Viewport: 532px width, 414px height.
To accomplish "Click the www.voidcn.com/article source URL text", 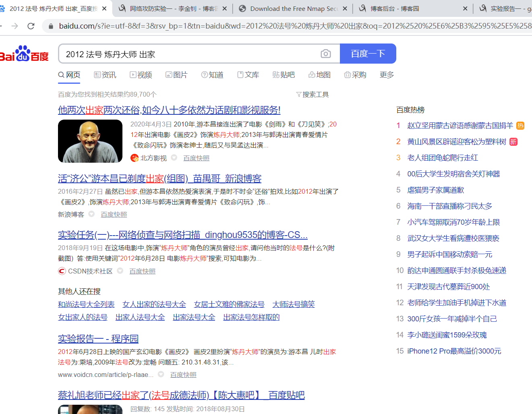I will point(106,375).
